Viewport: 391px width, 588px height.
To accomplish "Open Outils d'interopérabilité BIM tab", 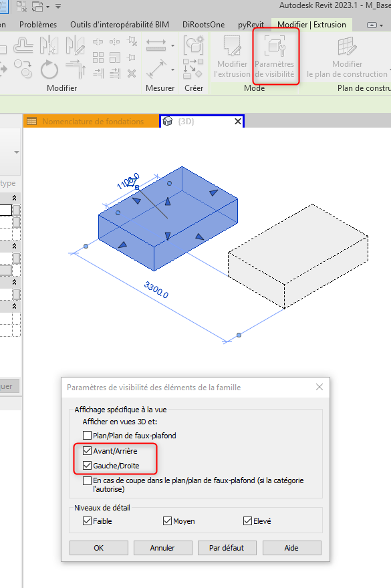I will point(120,25).
